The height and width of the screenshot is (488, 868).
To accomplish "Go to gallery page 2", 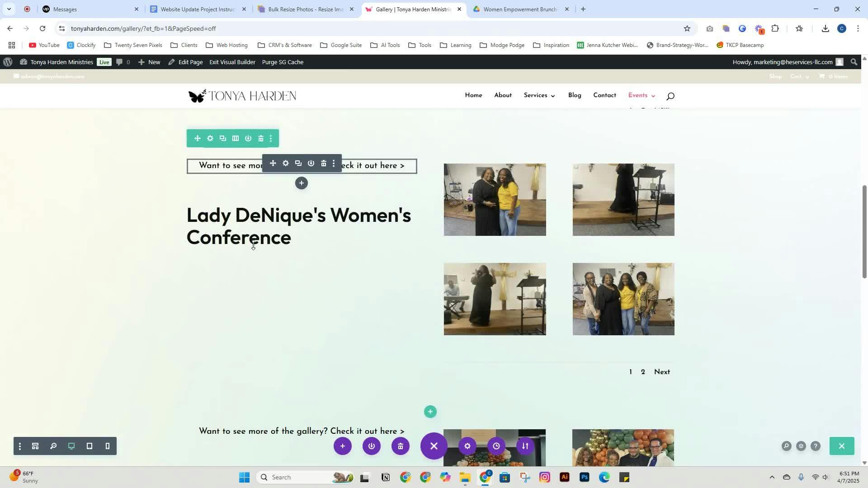I will point(643,372).
